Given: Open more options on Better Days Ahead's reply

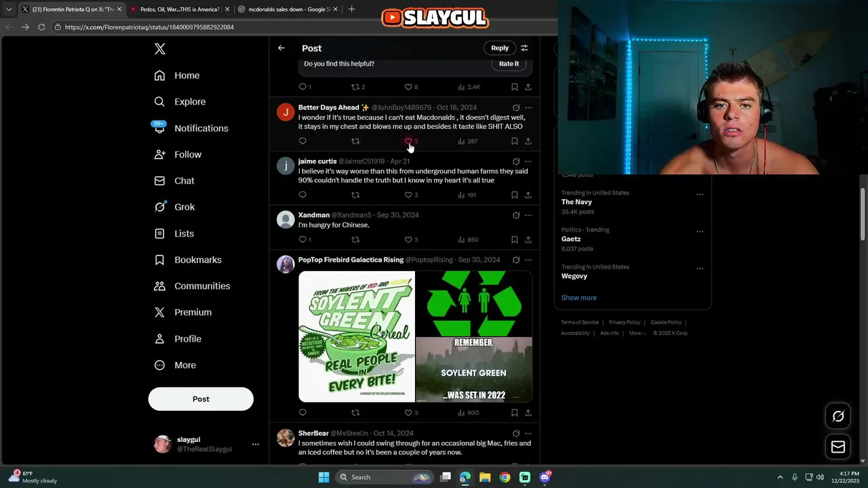Looking at the screenshot, I should coord(528,107).
